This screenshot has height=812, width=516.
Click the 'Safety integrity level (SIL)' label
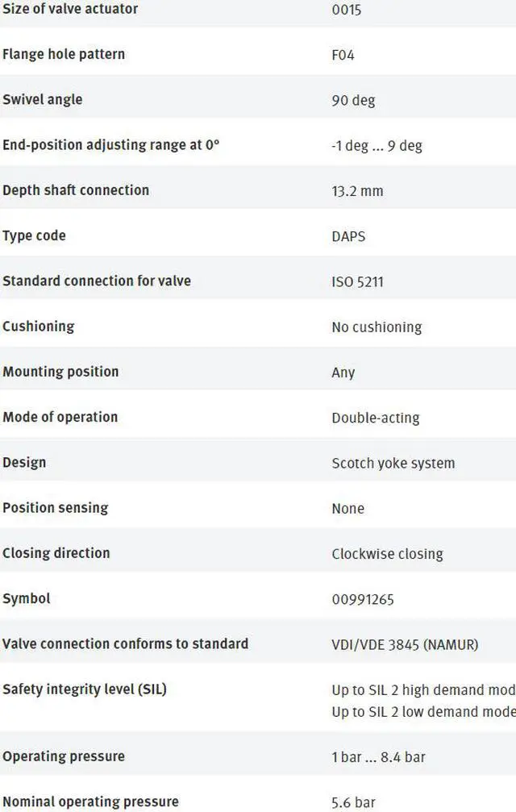pos(85,689)
